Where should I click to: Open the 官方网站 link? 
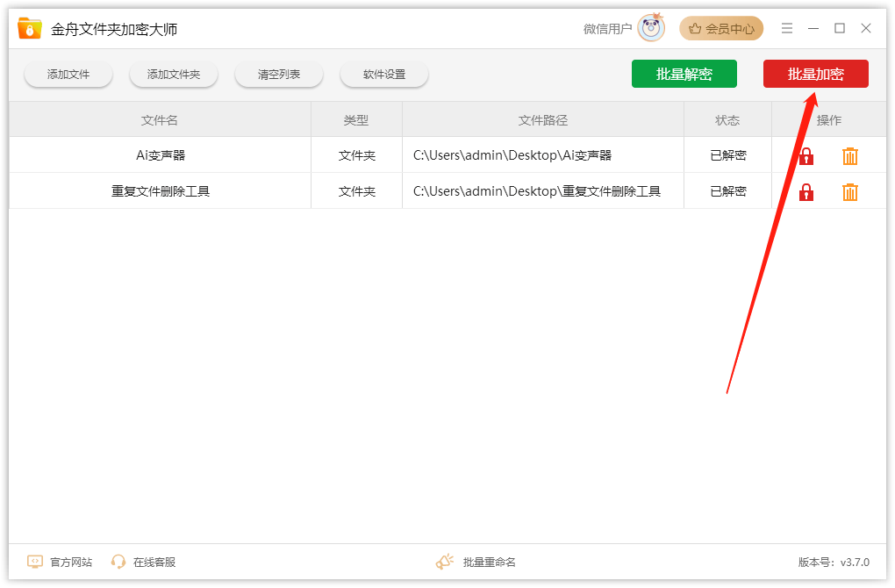(71, 563)
